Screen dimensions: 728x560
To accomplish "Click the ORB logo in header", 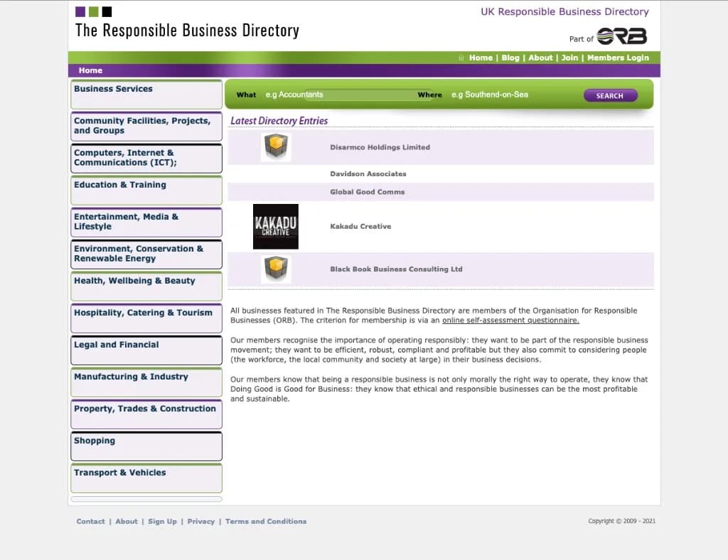I will click(x=621, y=36).
